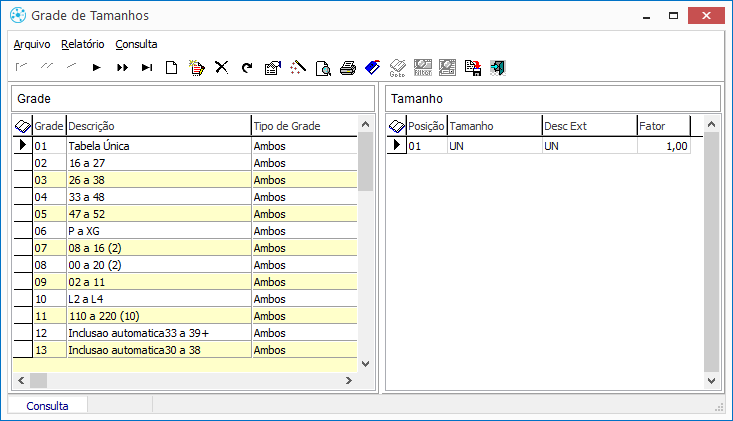Select 'Inclusao automatica33 a 39+' row
Screen dimensions: 733x421
point(185,333)
